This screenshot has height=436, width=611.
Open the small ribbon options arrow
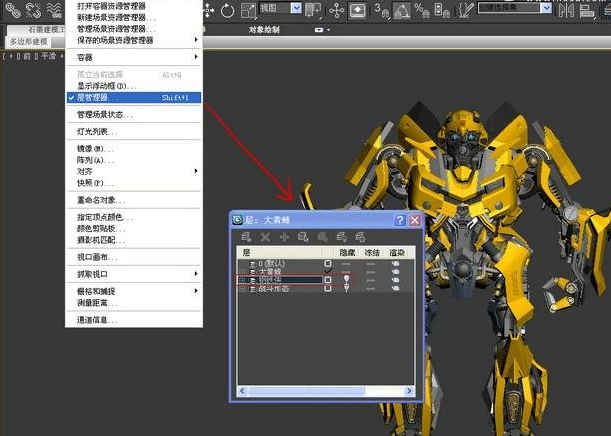328,30
